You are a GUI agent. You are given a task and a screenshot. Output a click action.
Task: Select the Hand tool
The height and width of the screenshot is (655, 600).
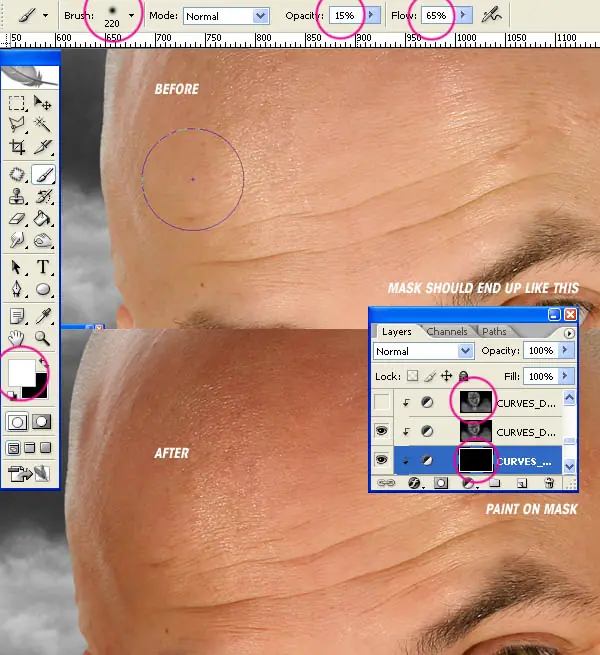click(17, 338)
